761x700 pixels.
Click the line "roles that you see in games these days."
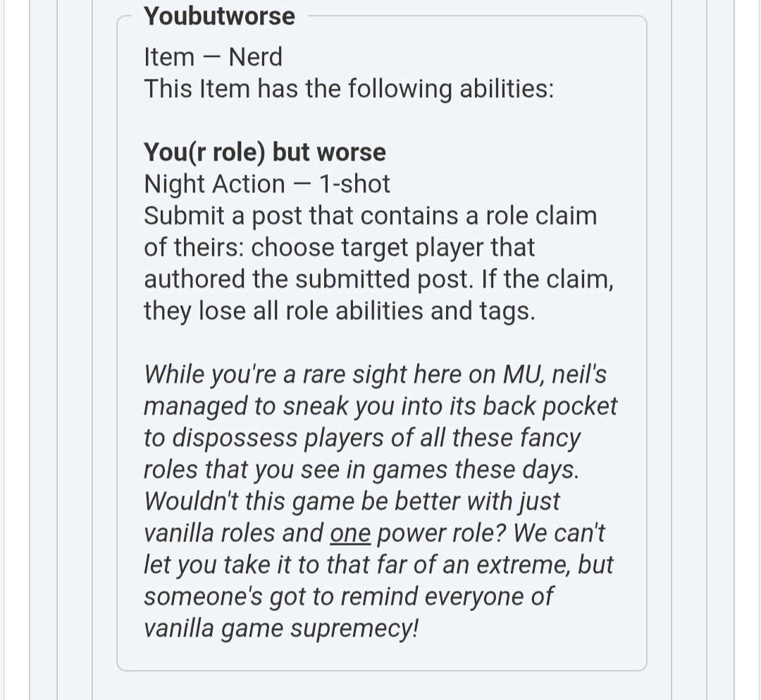click(361, 469)
